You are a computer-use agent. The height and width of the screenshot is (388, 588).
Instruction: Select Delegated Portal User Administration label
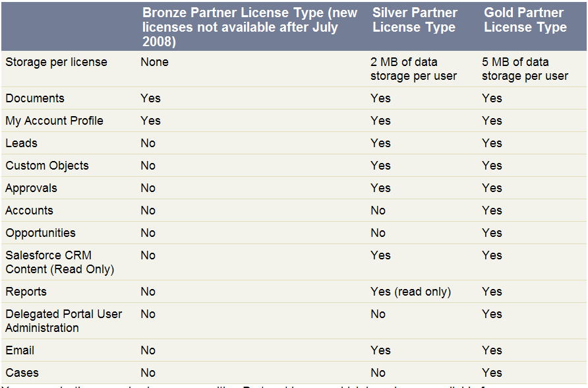pos(64,321)
